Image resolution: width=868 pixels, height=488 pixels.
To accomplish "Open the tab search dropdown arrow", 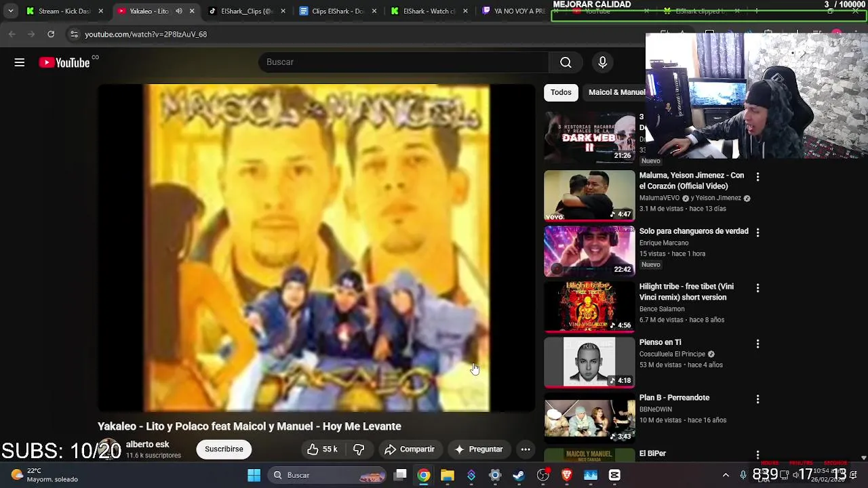I will pos(11,12).
